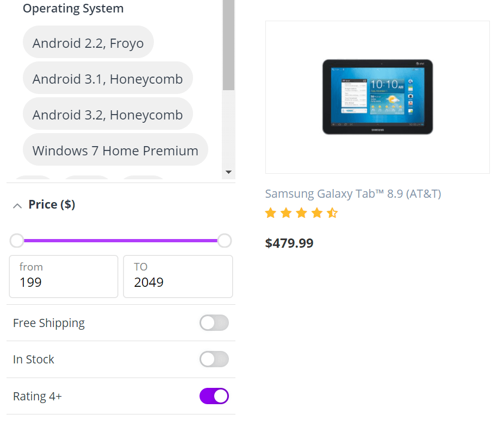Click the scroll down arrow in filter list
The width and height of the screenshot is (504, 421).
[229, 172]
